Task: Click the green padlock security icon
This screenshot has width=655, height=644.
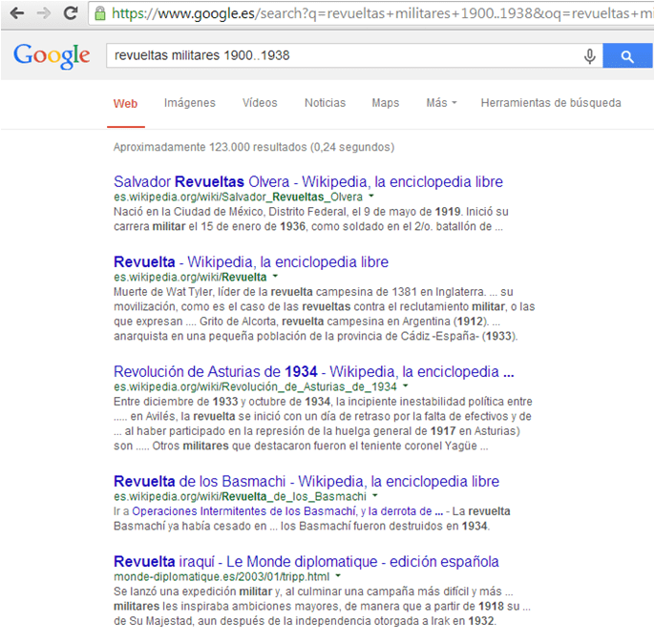Action: coord(100,13)
